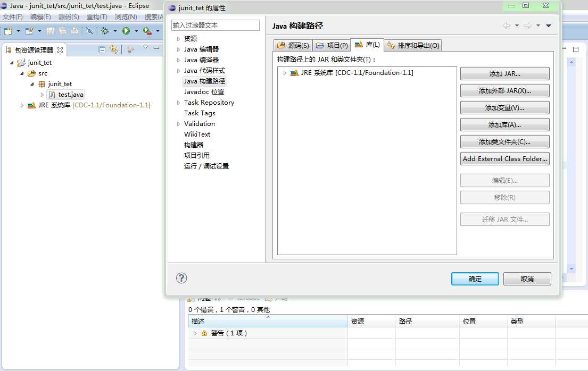Image resolution: width=588 pixels, height=371 pixels.
Task: Switch to the 项目(P) tab
Action: [332, 45]
